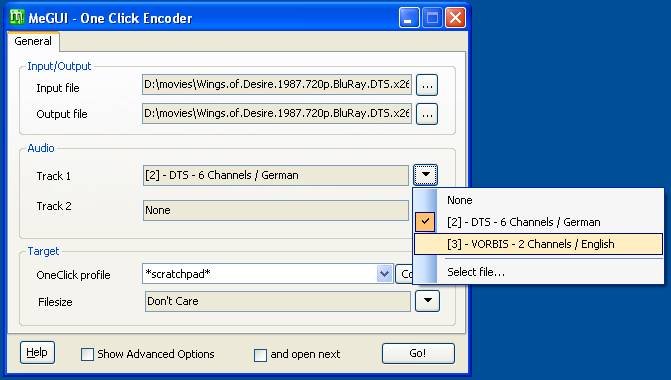The width and height of the screenshot is (671, 380).
Task: Click the Output file path field
Action: pos(277,113)
